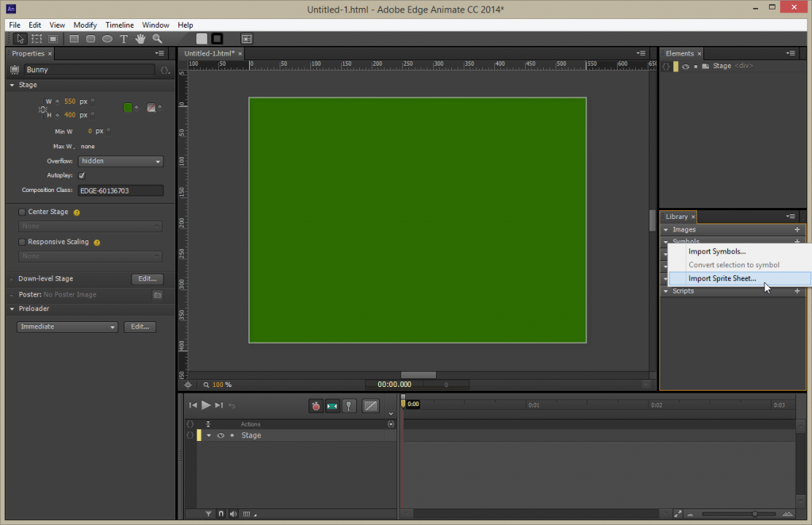Select the Rectangle tool
This screenshot has width=812, height=525.
[x=74, y=39]
